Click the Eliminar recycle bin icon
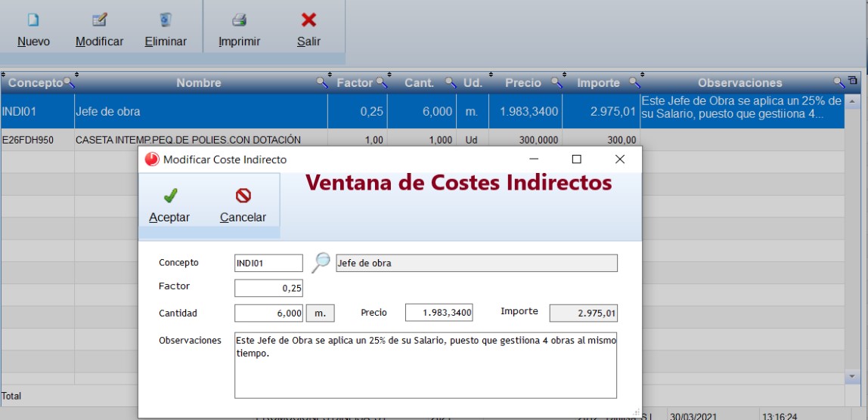868x420 pixels. pyautogui.click(x=165, y=20)
